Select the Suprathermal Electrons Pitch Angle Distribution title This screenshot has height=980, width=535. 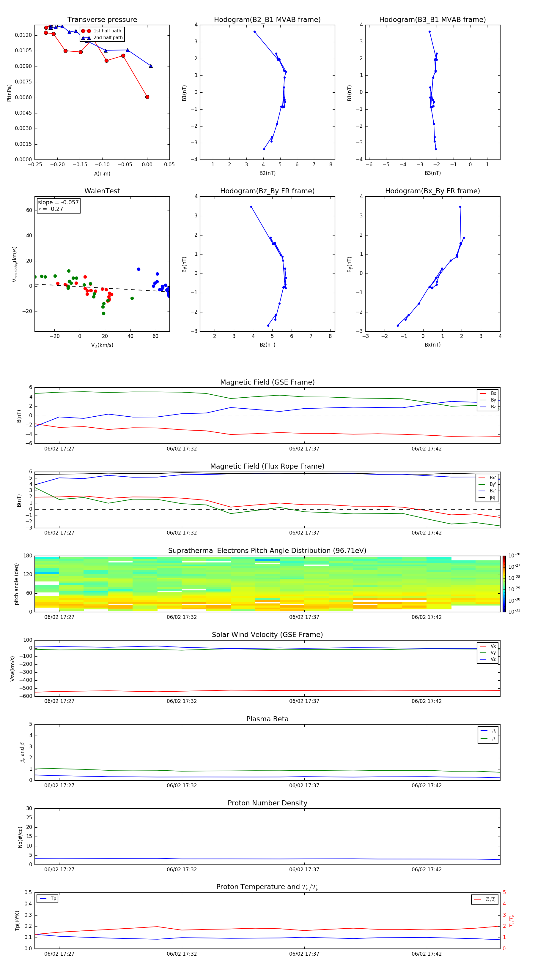tap(267, 551)
